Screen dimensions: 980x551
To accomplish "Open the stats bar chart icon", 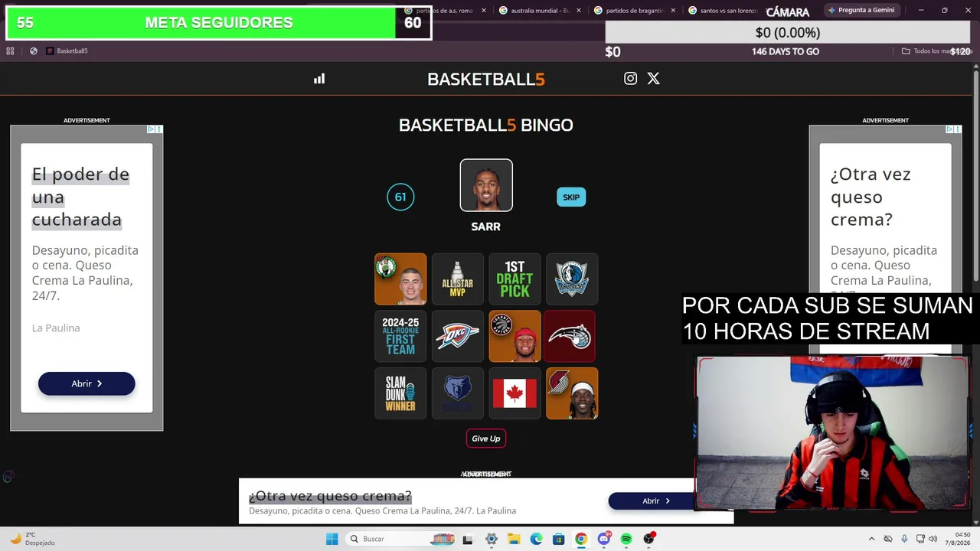I will (319, 79).
